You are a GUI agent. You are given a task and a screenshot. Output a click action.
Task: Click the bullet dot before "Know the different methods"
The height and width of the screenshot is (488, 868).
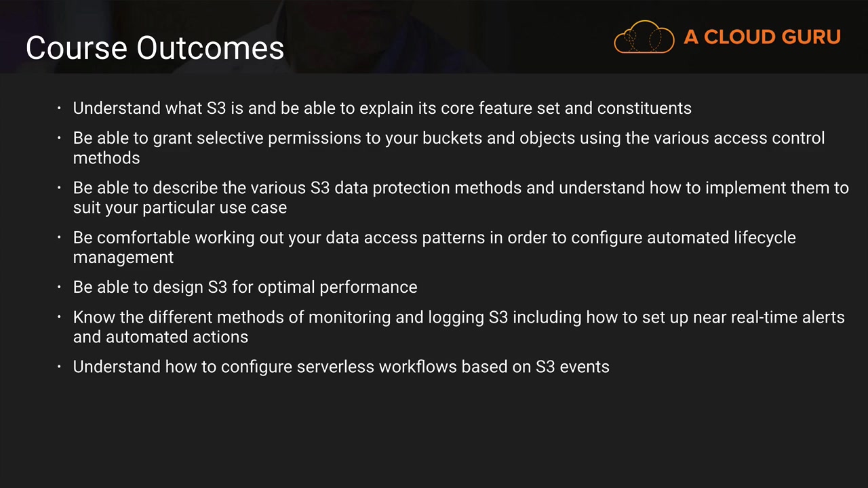(x=60, y=317)
